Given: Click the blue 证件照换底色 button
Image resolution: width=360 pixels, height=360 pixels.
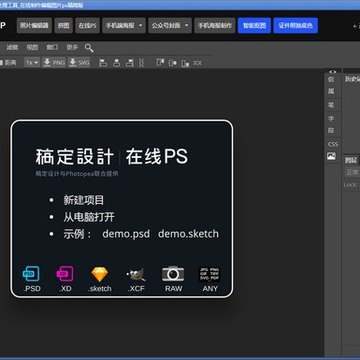Looking at the screenshot, I should [296, 25].
